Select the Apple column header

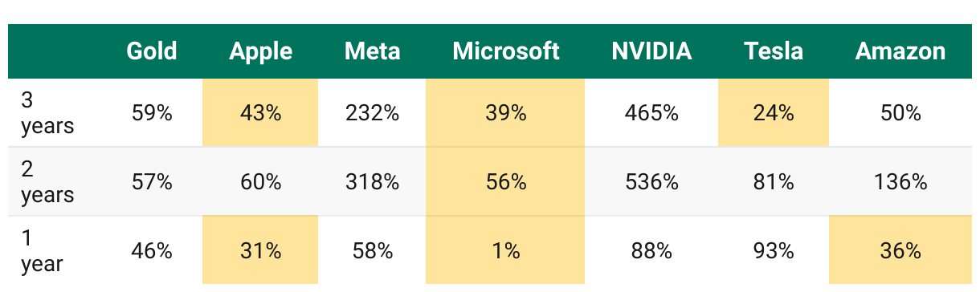click(261, 51)
